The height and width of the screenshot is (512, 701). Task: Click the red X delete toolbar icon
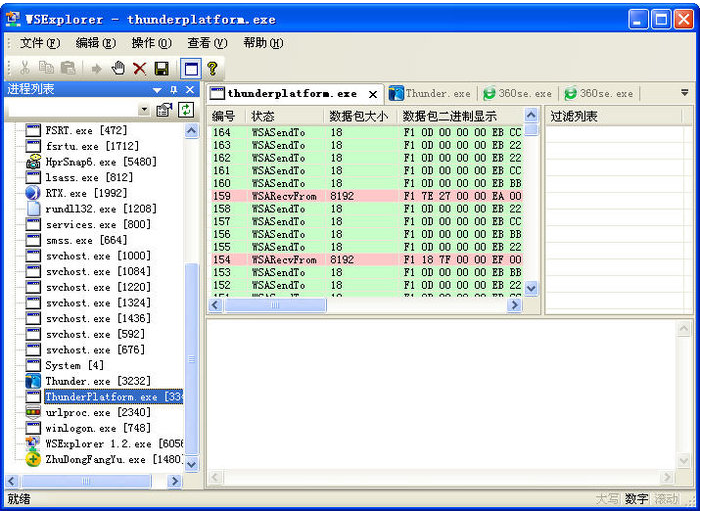pos(139,68)
